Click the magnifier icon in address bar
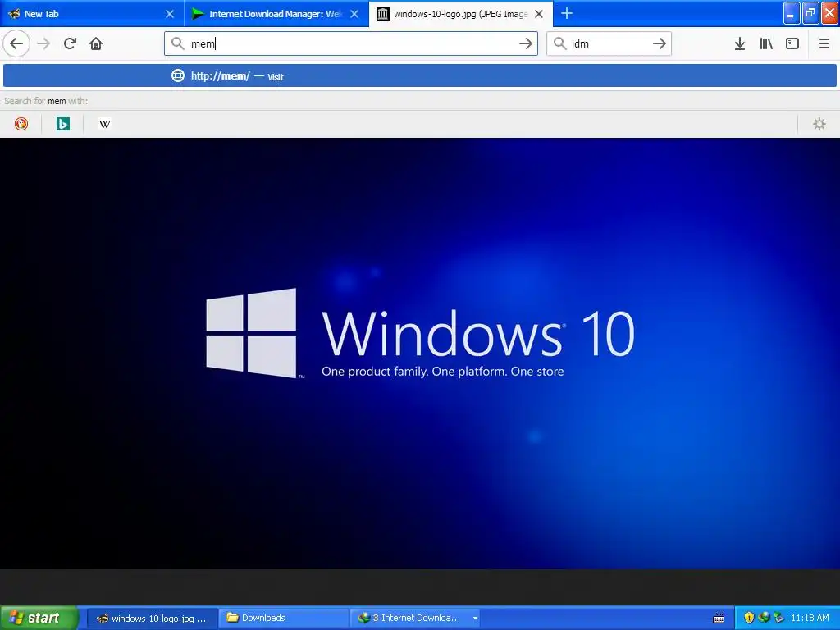Viewport: 840px width, 630px height. click(178, 43)
